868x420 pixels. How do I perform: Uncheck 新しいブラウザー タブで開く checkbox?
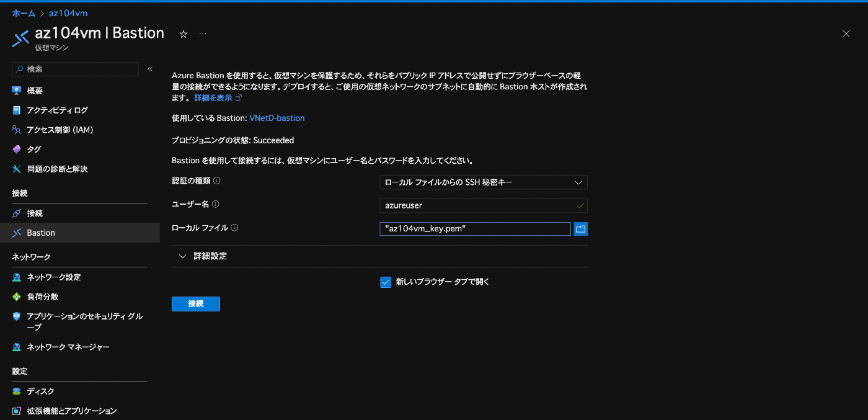tap(386, 282)
